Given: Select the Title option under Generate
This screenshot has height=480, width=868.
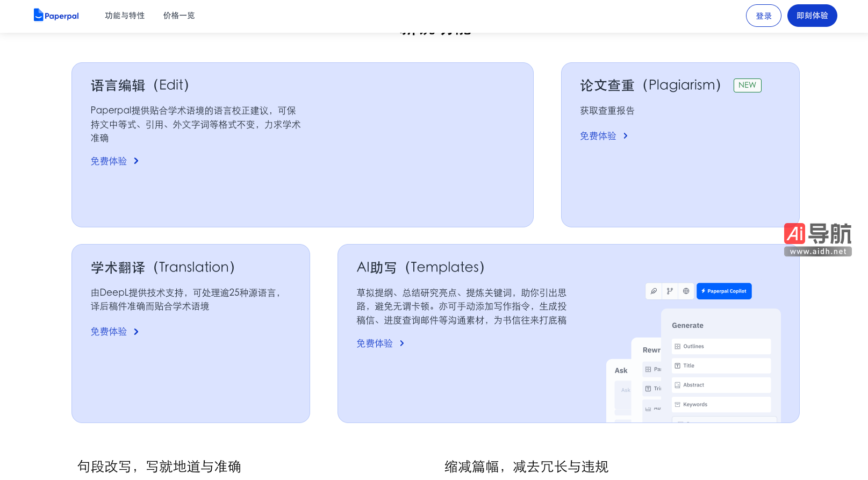Looking at the screenshot, I should tap(721, 366).
